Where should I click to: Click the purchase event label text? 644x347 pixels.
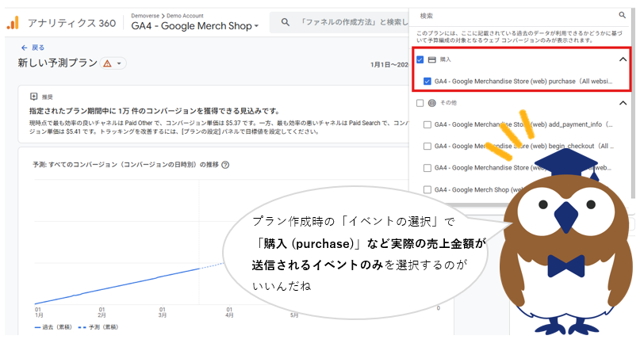[523, 82]
